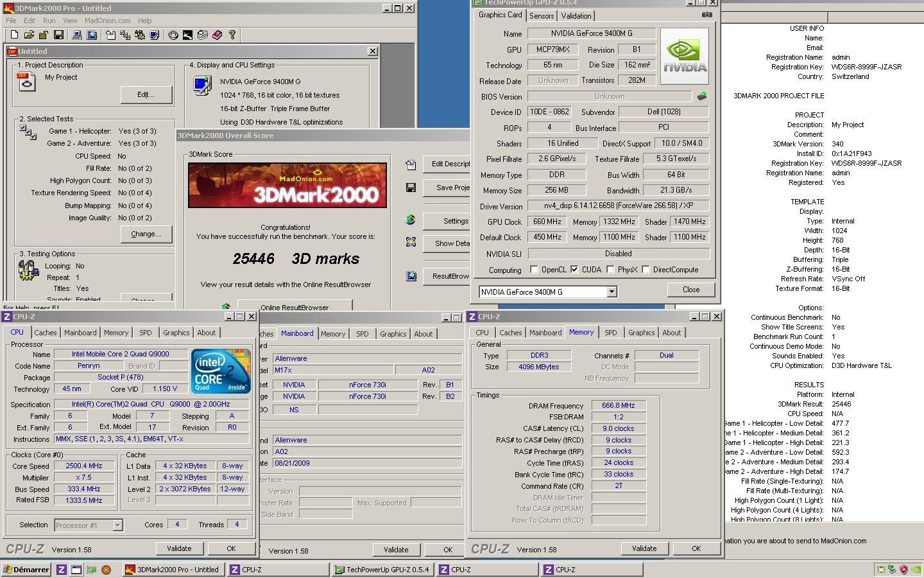Open the File menu in 3DMark2000
The image size is (924, 578).
tap(12, 21)
